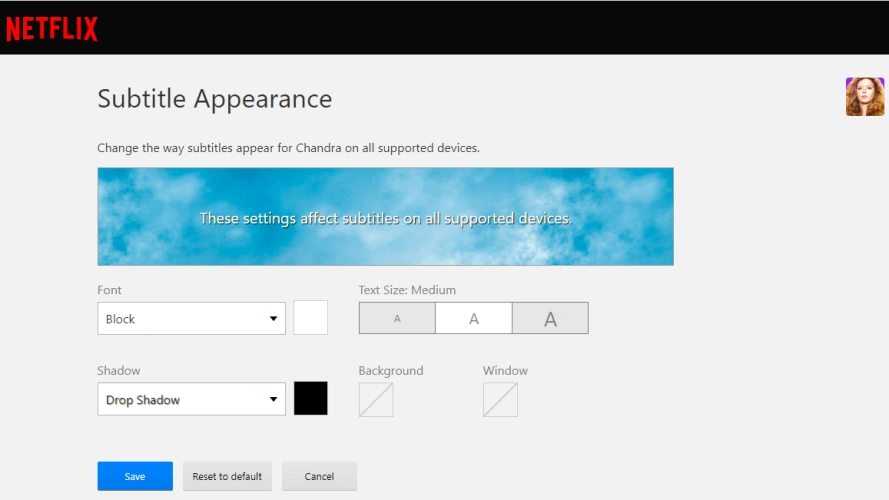Save the subtitle appearance settings
The height and width of the screenshot is (500, 889).
point(135,476)
